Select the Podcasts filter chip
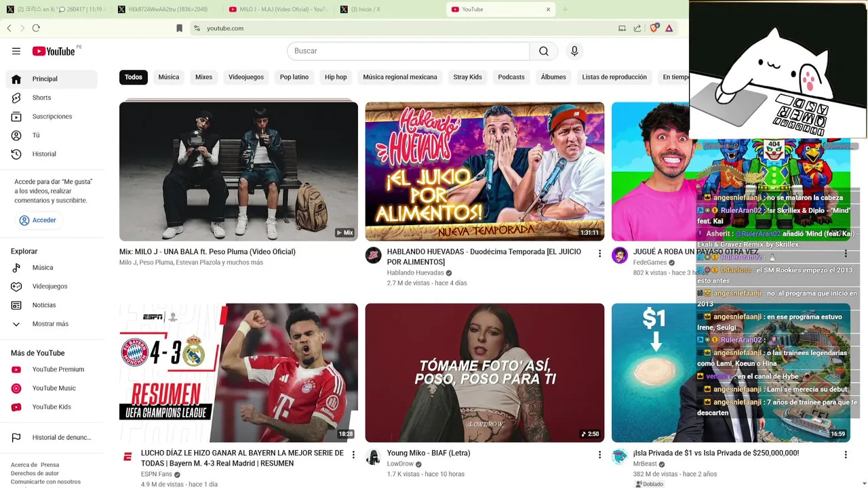This screenshot has width=868, height=488. click(x=511, y=77)
